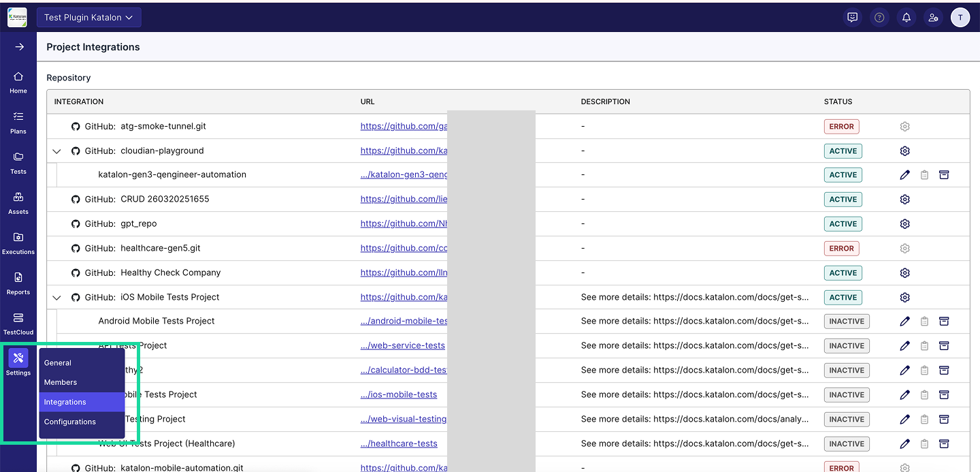Click the INTEGRATION column header
This screenshot has height=472, width=980.
click(79, 101)
